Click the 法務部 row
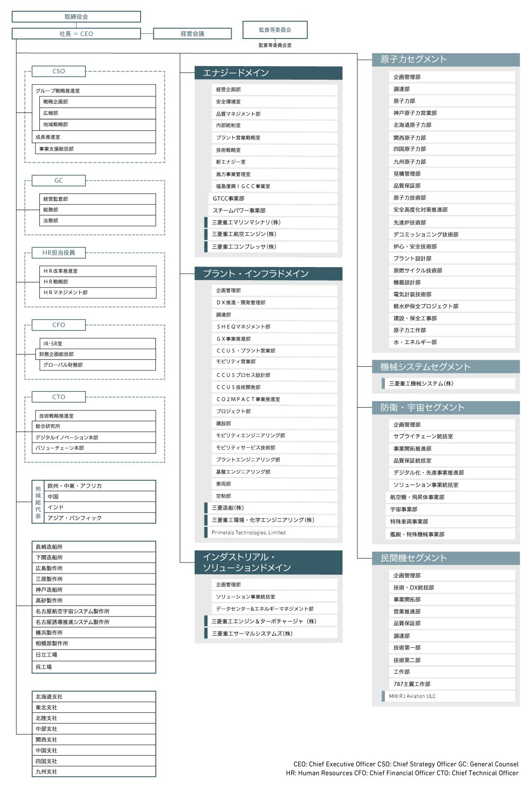 point(98,221)
